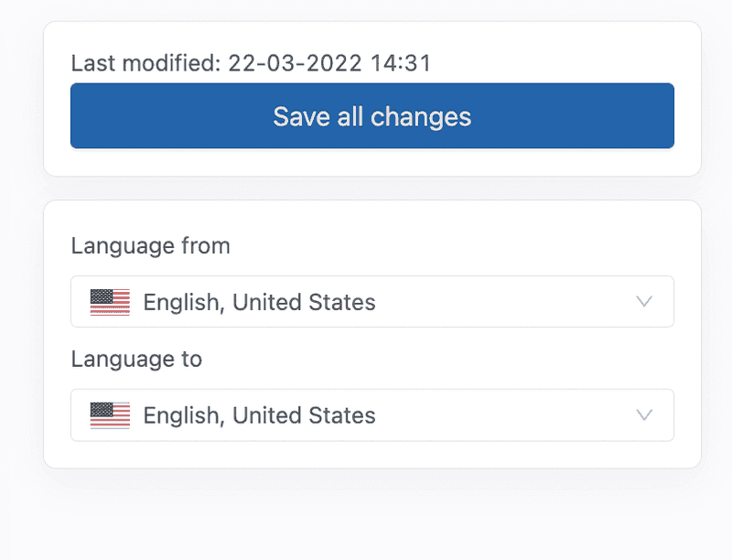The image size is (732, 560).
Task: Click the Language to label
Action: (x=135, y=359)
